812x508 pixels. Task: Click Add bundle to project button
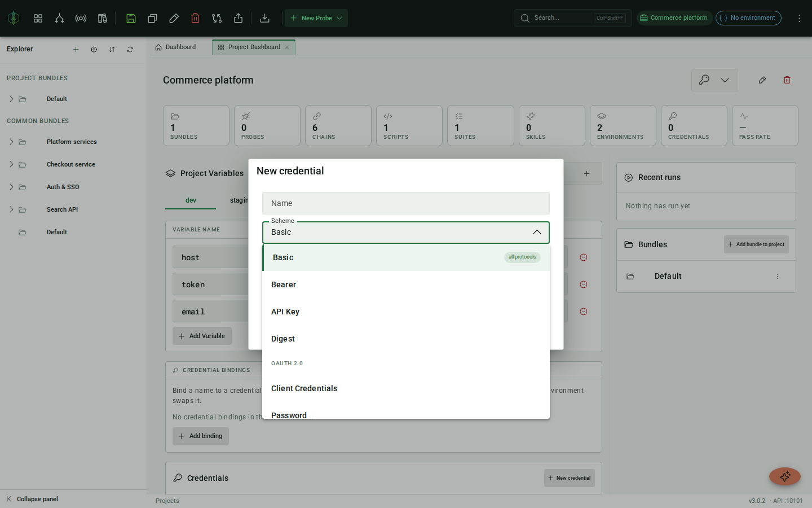[756, 244]
